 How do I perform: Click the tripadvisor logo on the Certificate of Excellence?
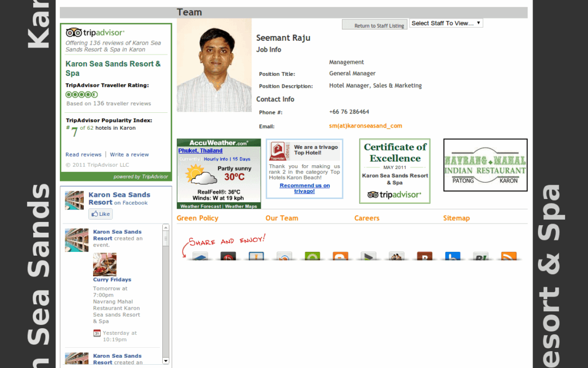(x=395, y=195)
